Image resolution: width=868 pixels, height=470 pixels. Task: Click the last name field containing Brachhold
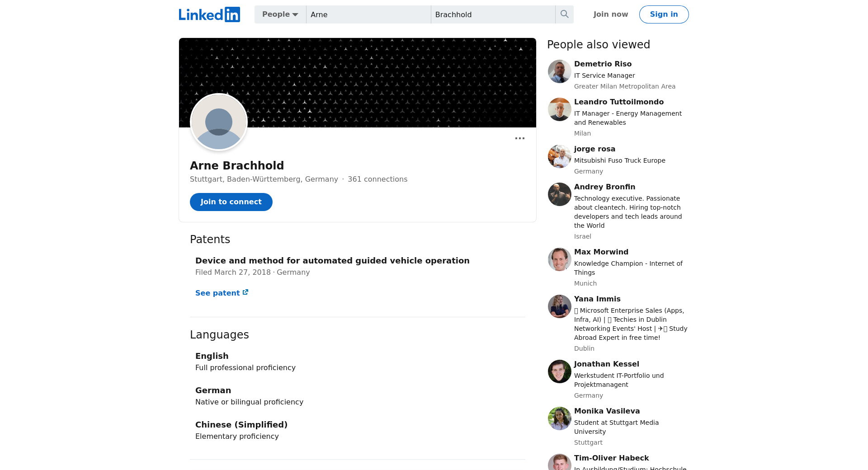[x=492, y=14]
